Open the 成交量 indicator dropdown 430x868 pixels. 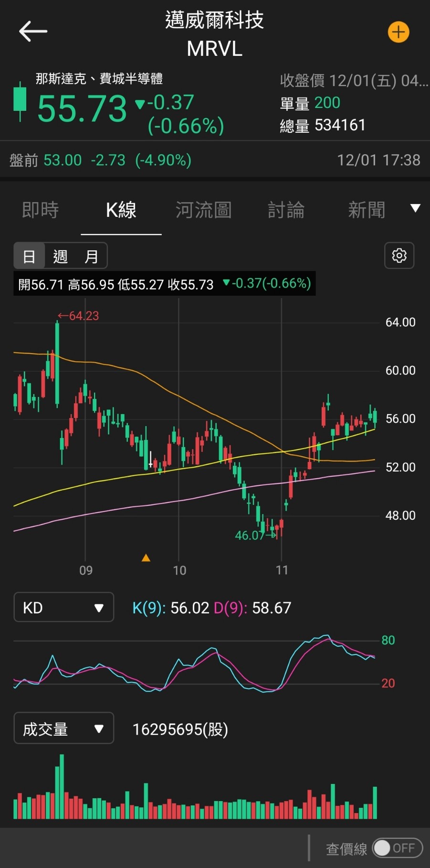[64, 729]
